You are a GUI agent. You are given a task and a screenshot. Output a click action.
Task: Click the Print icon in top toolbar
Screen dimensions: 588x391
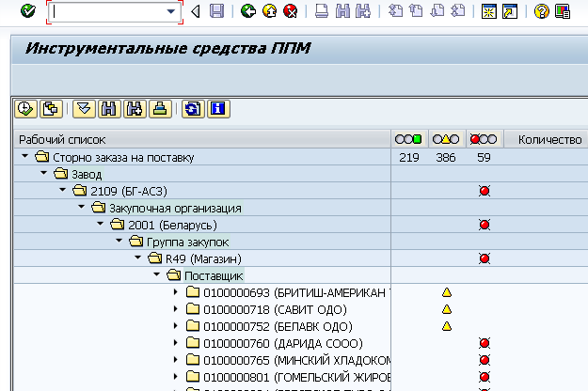click(322, 11)
